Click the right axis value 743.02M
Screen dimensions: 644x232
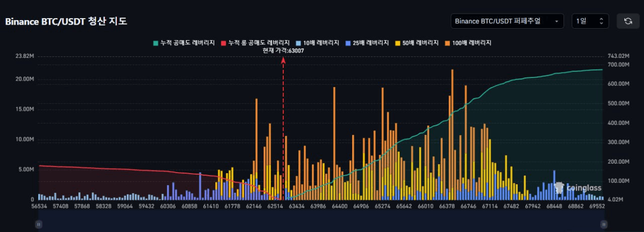click(619, 56)
